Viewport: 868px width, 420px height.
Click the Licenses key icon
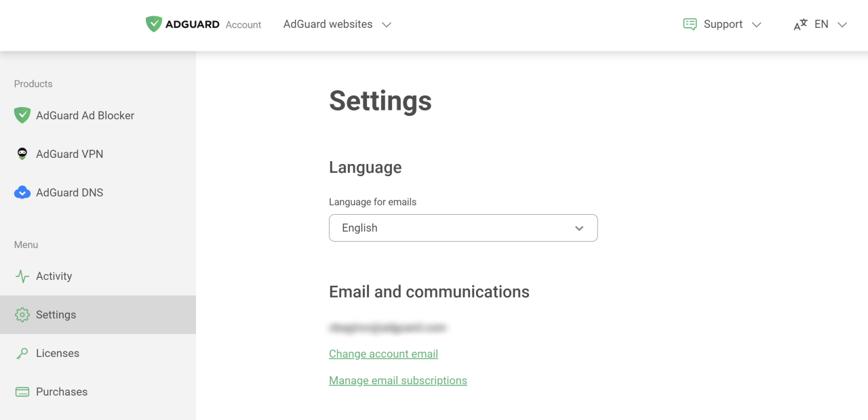tap(22, 354)
